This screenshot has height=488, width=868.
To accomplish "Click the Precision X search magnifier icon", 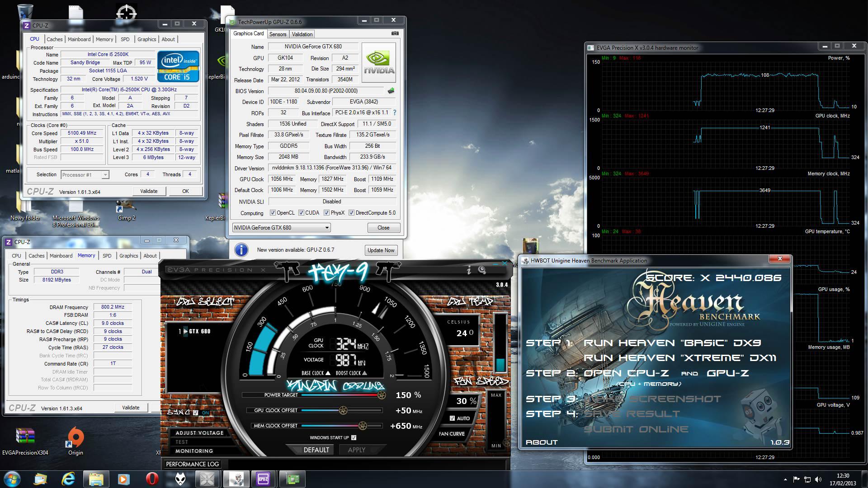I will point(482,270).
